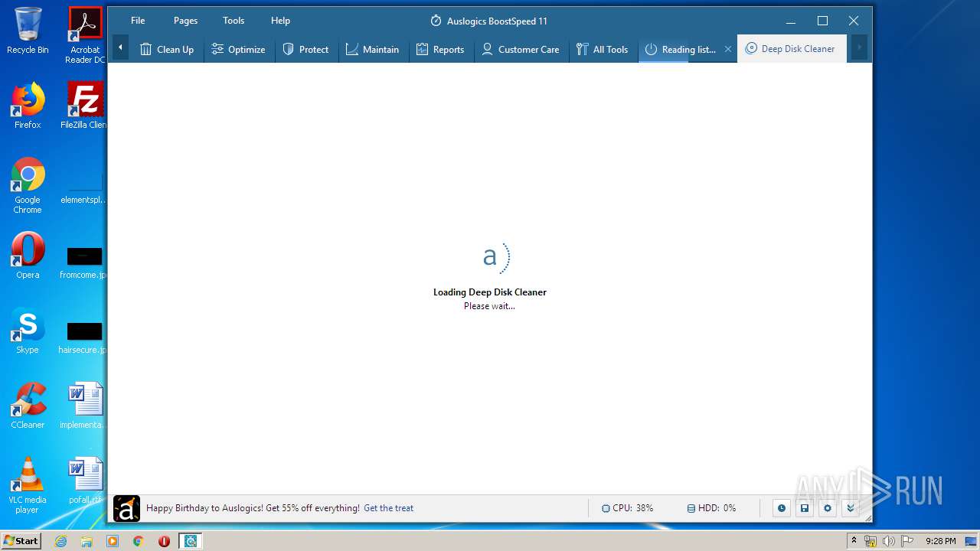Open the File menu
Image resolution: width=980 pixels, height=551 pixels.
click(138, 21)
